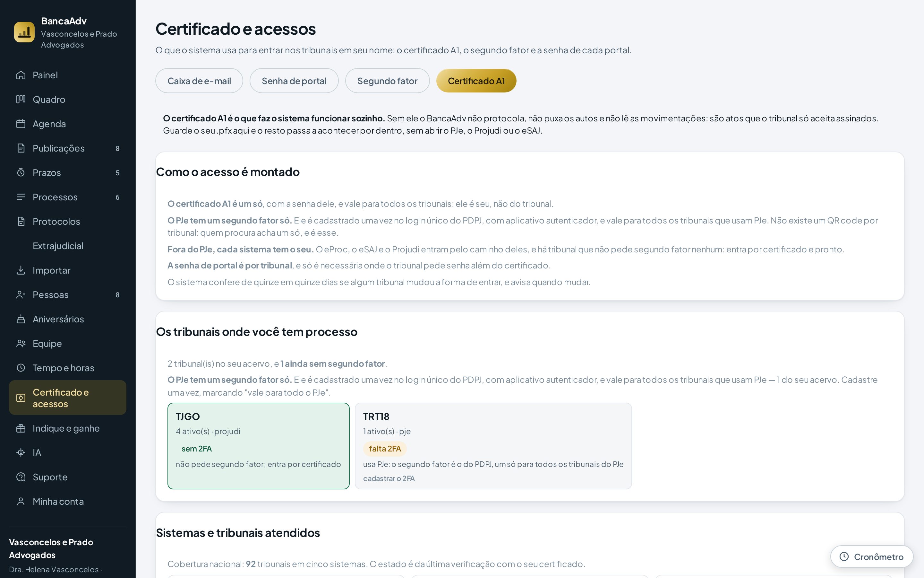Click the Certificado e acessos safe icon
924x578 pixels.
coord(21,398)
